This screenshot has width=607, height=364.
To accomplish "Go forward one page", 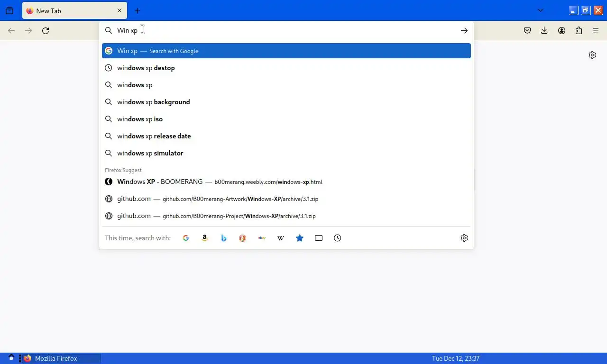I will pyautogui.click(x=28, y=30).
